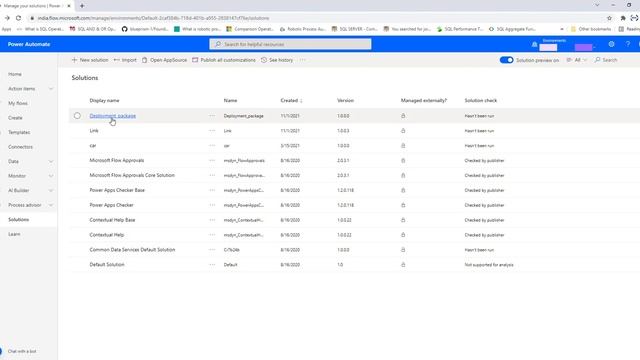Expand the Data menu chevron
This screenshot has width=640, height=360.
(x=51, y=161)
